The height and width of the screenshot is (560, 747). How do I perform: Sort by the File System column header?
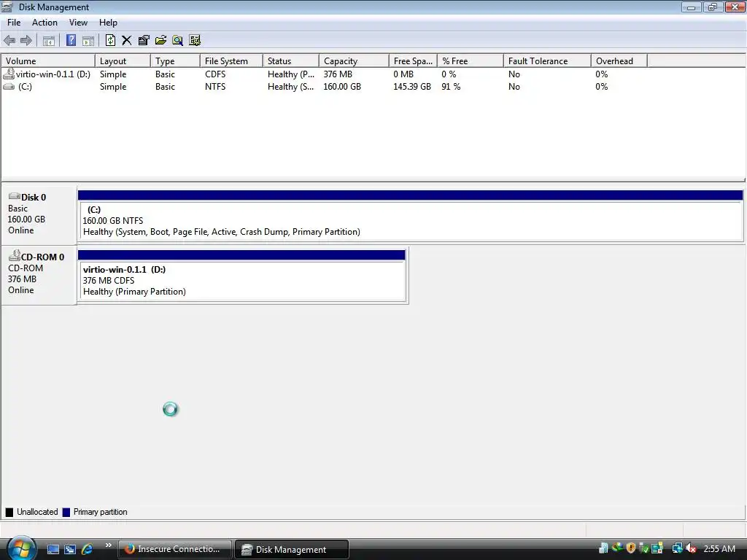tap(231, 61)
